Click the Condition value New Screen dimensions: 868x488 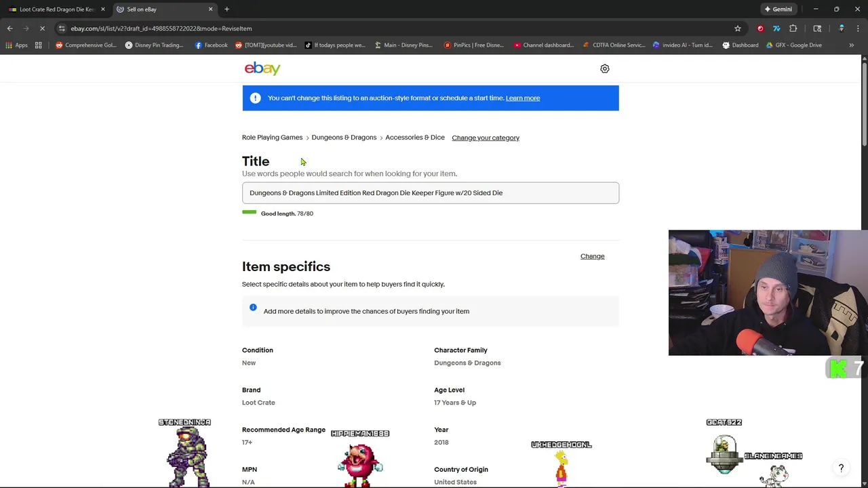(249, 363)
